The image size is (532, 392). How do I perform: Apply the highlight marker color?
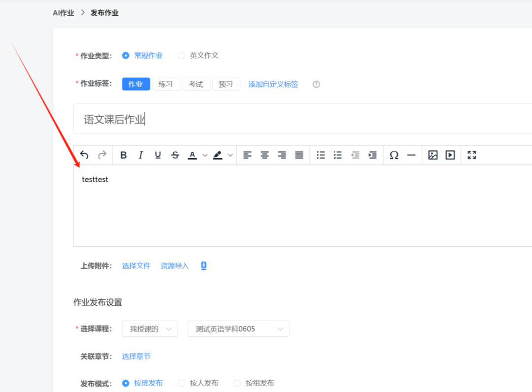218,155
